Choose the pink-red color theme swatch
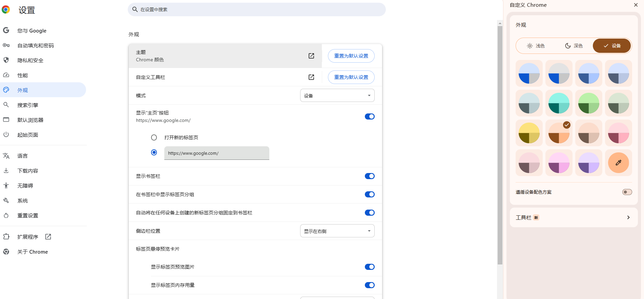This screenshot has width=644, height=299. [x=619, y=133]
